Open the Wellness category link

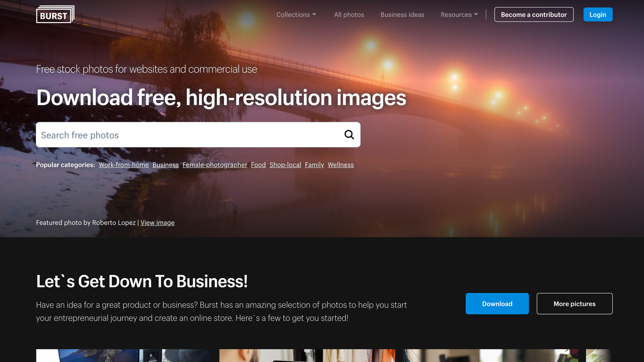pos(341,165)
